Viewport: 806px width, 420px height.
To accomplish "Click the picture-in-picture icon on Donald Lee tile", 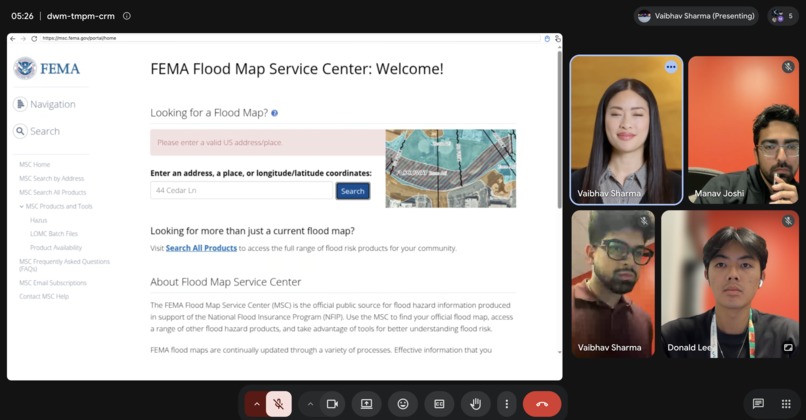I will (788, 348).
